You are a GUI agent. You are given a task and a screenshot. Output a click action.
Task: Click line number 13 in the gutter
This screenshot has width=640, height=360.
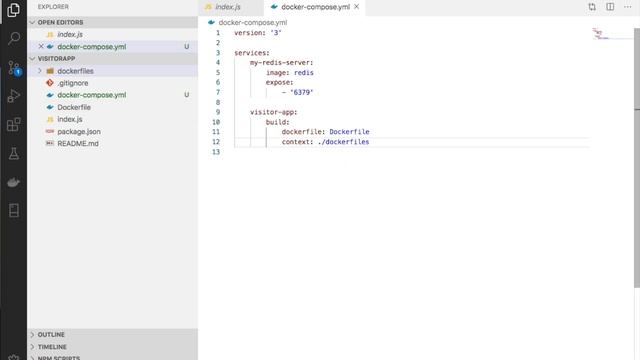tap(216, 152)
